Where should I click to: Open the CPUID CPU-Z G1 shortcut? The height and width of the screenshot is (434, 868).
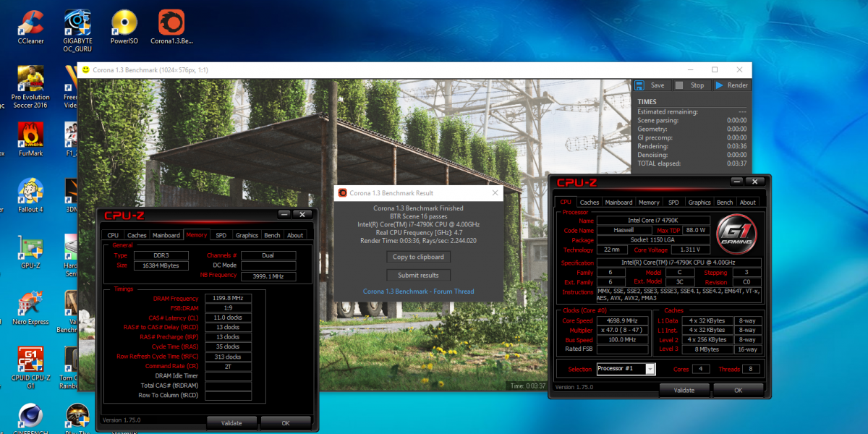click(30, 367)
